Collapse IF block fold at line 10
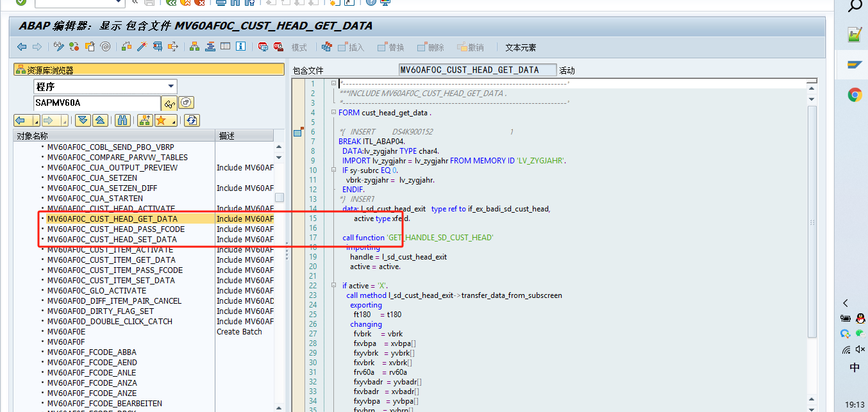 pyautogui.click(x=334, y=170)
